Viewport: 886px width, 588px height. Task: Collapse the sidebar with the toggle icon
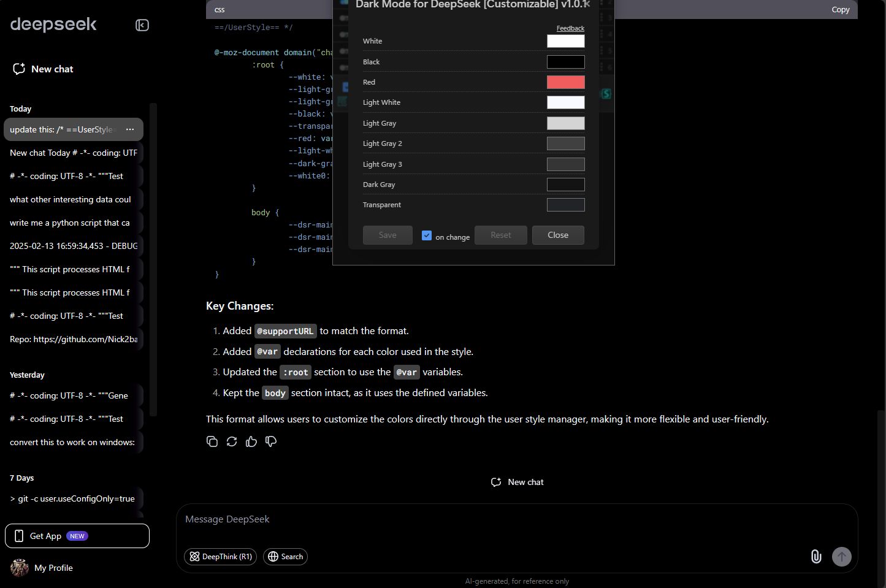click(142, 25)
